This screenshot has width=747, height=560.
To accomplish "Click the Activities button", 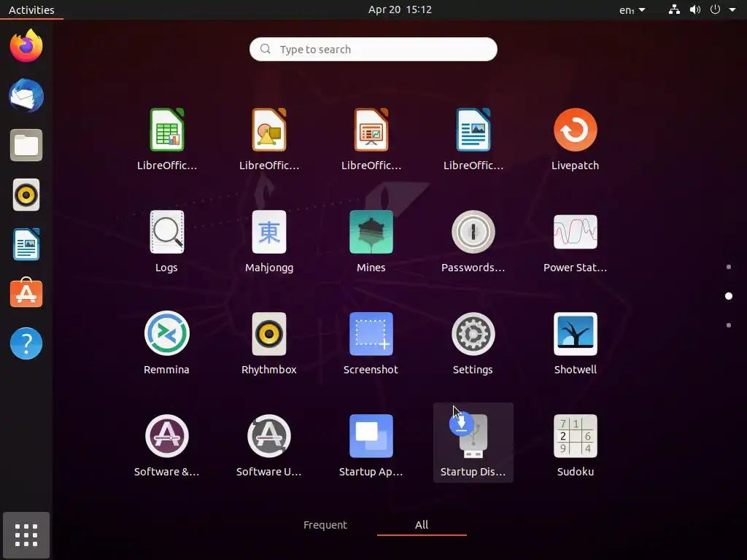I will [x=31, y=9].
